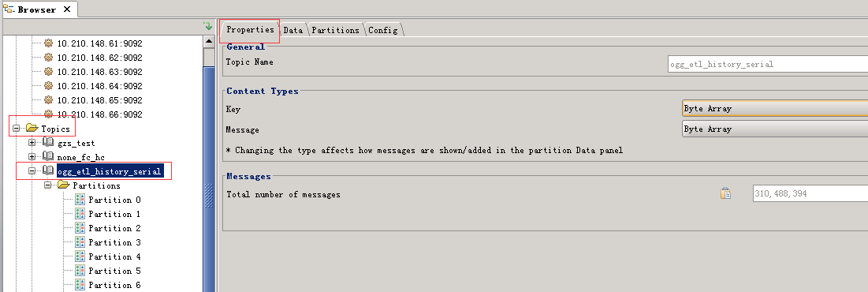Open the Message content type dropdown
The image size is (868, 292).
click(774, 129)
